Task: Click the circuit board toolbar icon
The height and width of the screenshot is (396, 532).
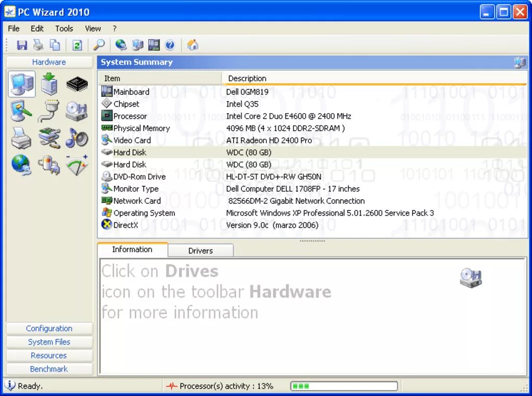Action: (154, 45)
